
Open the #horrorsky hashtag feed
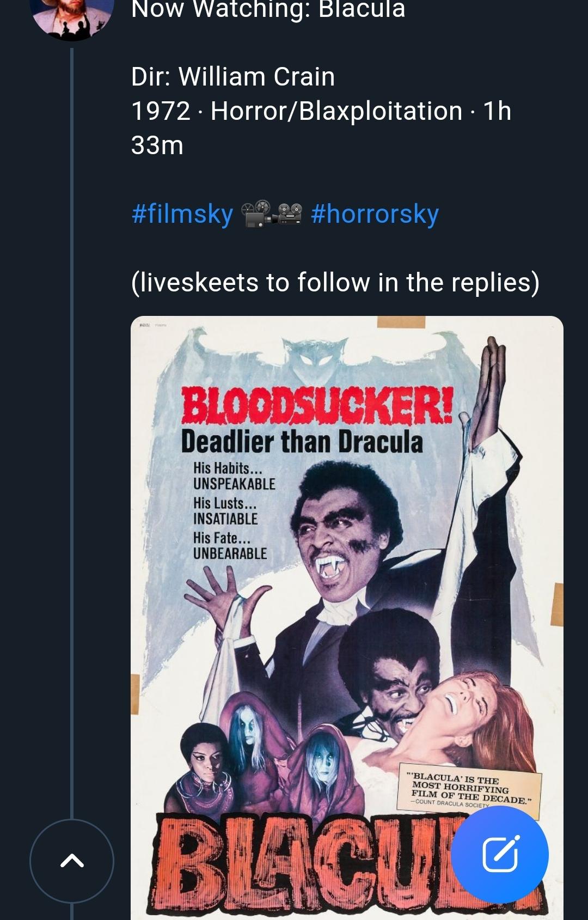(375, 214)
